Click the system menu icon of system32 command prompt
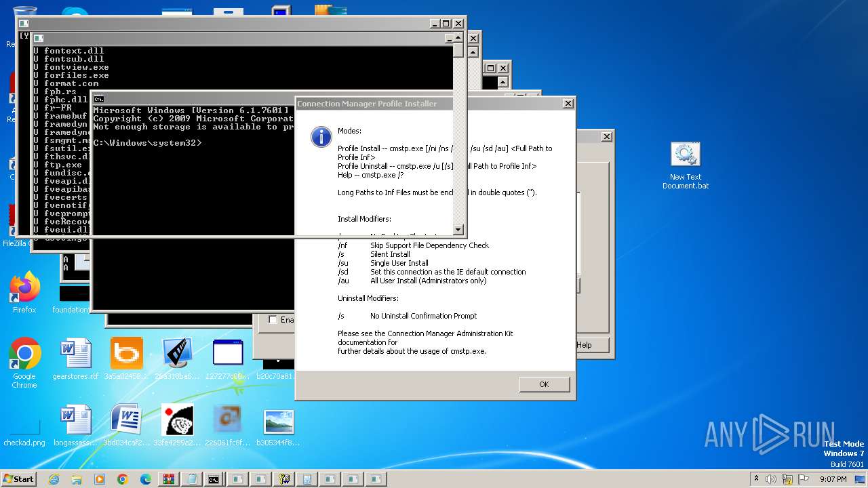This screenshot has width=868, height=488. coord(98,99)
